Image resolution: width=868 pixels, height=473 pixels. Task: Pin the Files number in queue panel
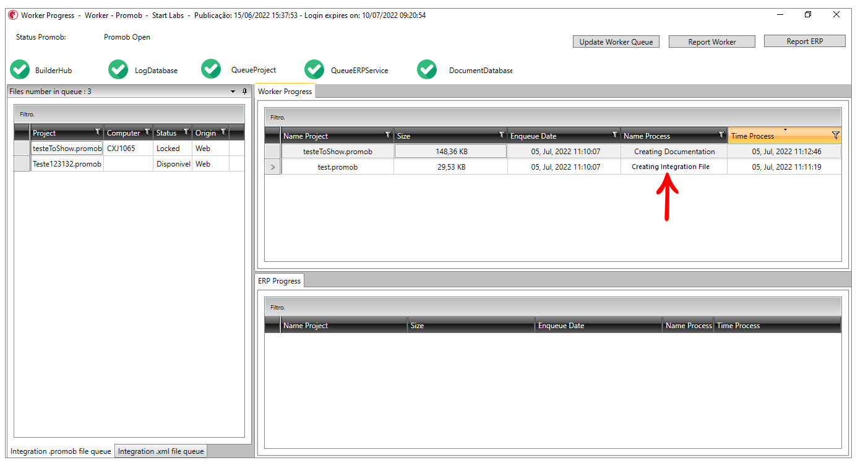(244, 91)
